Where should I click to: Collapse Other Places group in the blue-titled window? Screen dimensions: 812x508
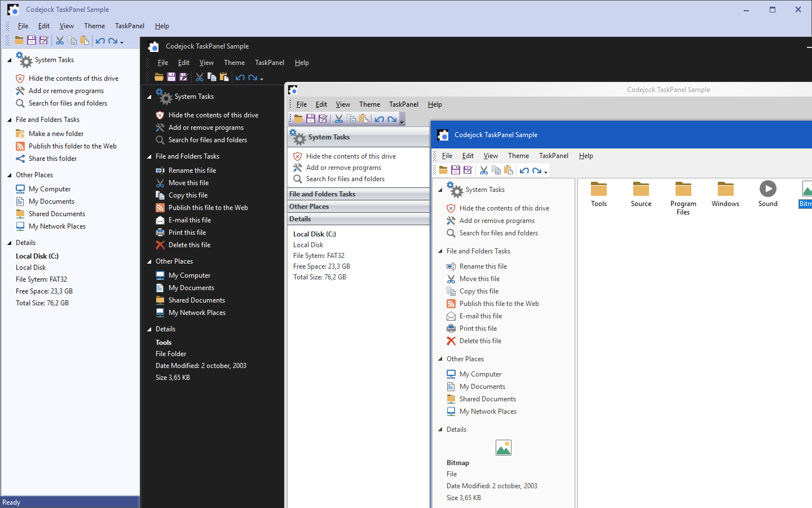[x=440, y=359]
